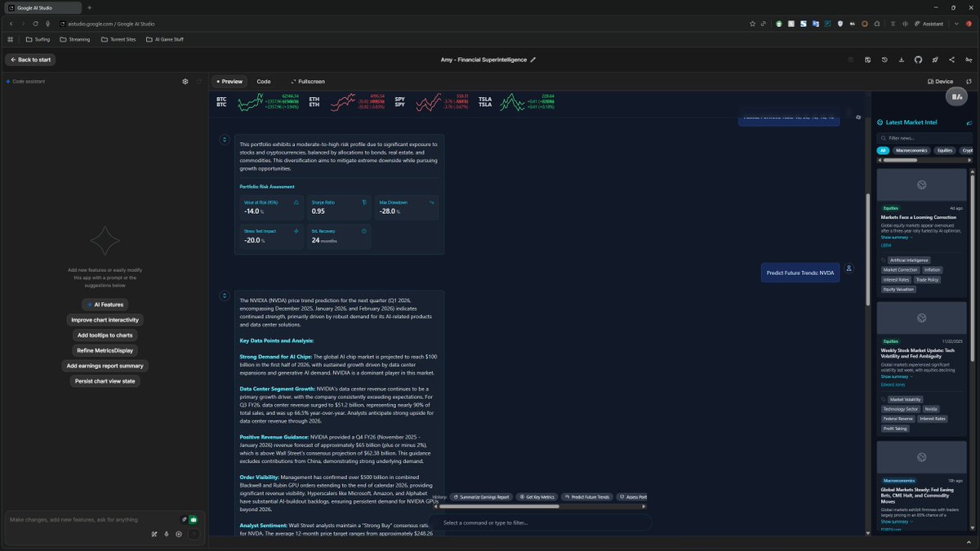Bookmark this page with star icon

[751, 24]
